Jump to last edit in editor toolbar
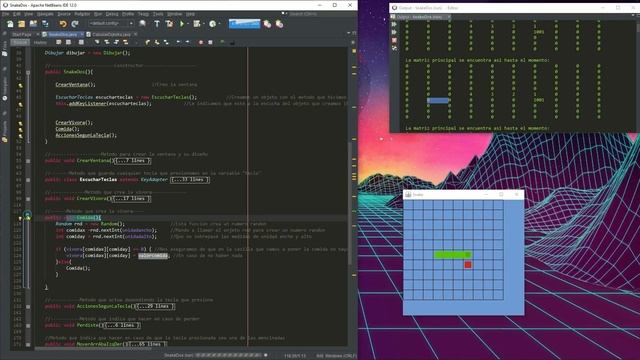This screenshot has width=640, height=360. [x=58, y=42]
